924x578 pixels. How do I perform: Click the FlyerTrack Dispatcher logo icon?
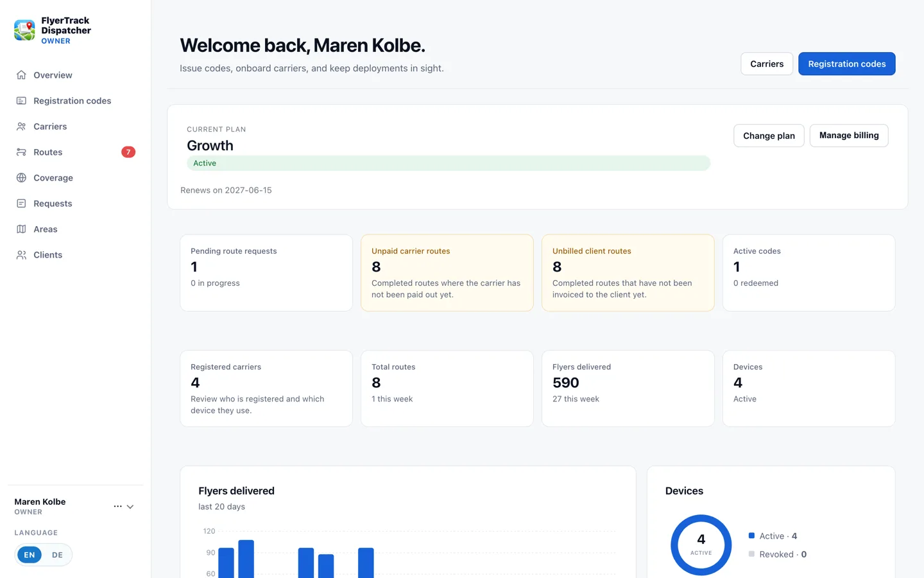pyautogui.click(x=25, y=30)
